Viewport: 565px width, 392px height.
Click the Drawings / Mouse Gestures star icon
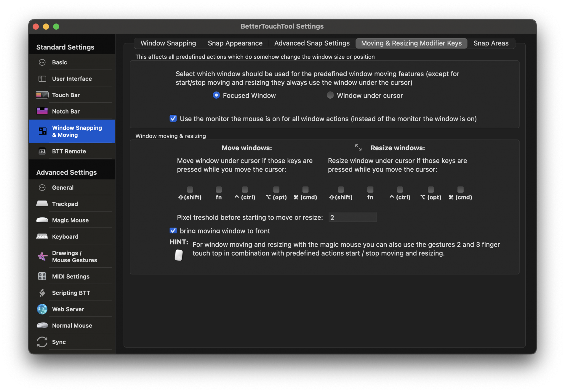click(42, 256)
